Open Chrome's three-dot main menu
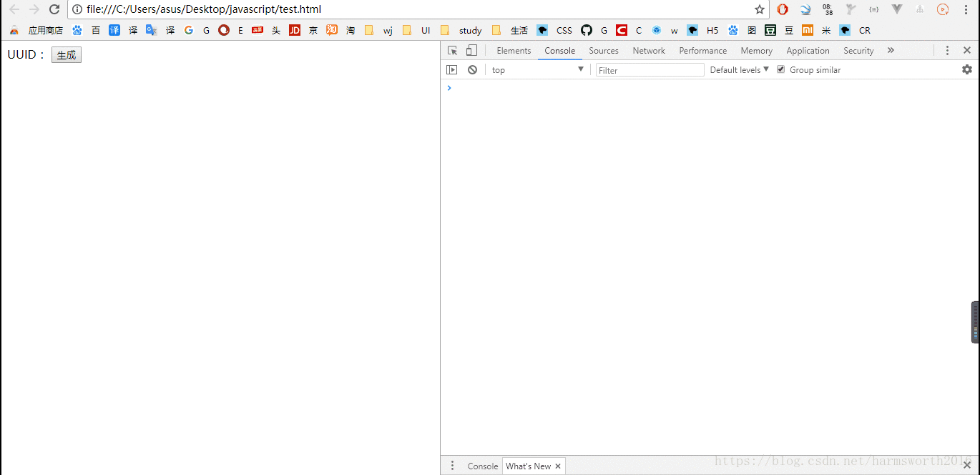Screen dimensions: 980x475 (966, 9)
